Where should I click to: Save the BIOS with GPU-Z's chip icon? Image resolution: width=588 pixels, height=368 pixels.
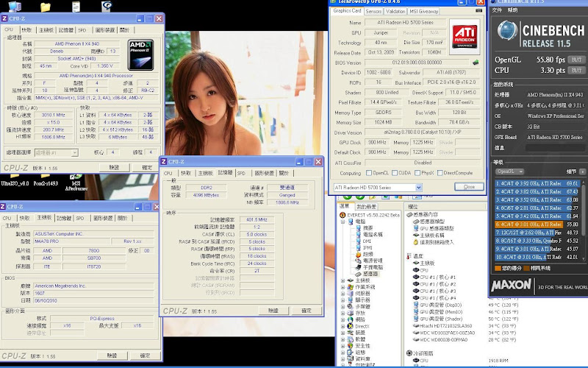(476, 63)
